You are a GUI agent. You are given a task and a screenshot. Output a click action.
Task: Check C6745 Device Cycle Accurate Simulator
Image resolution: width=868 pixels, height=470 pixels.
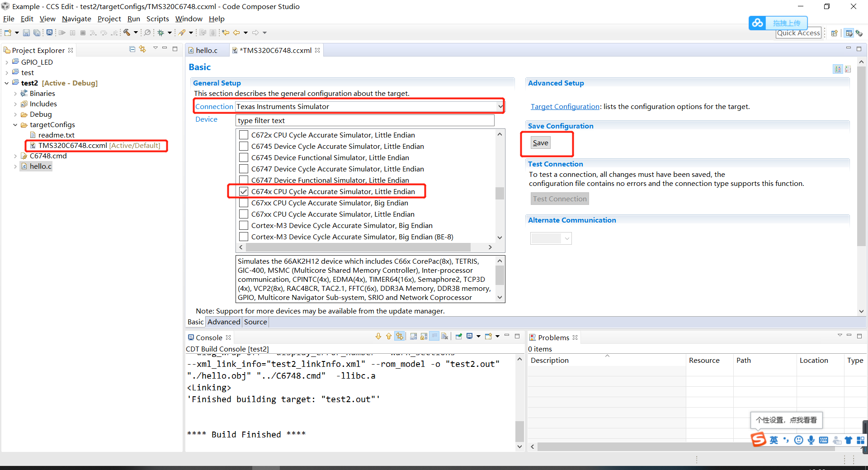pos(244,146)
